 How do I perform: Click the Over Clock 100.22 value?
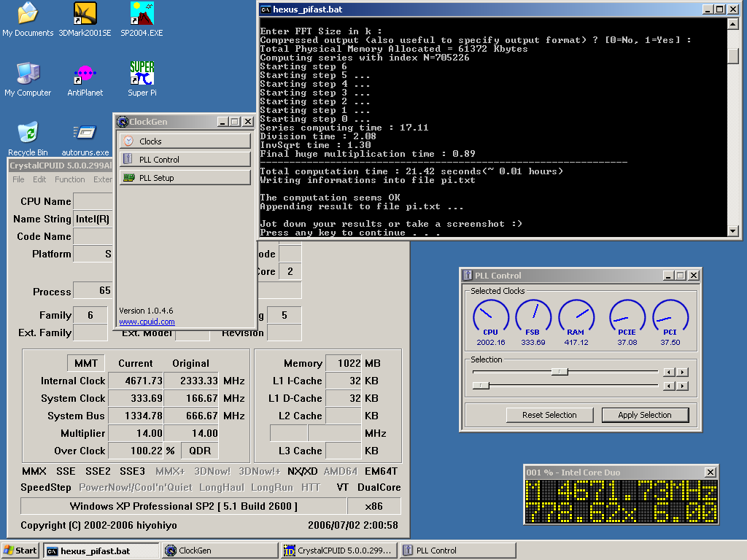(x=136, y=451)
